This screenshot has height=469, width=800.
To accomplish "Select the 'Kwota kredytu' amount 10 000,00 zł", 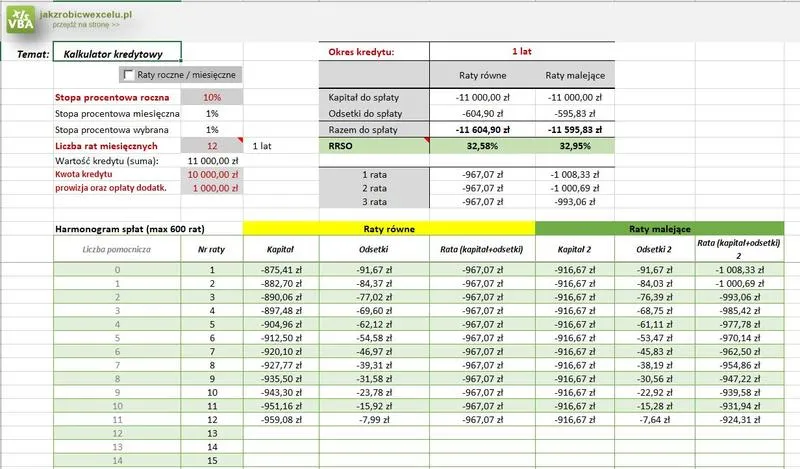I will 212,174.
